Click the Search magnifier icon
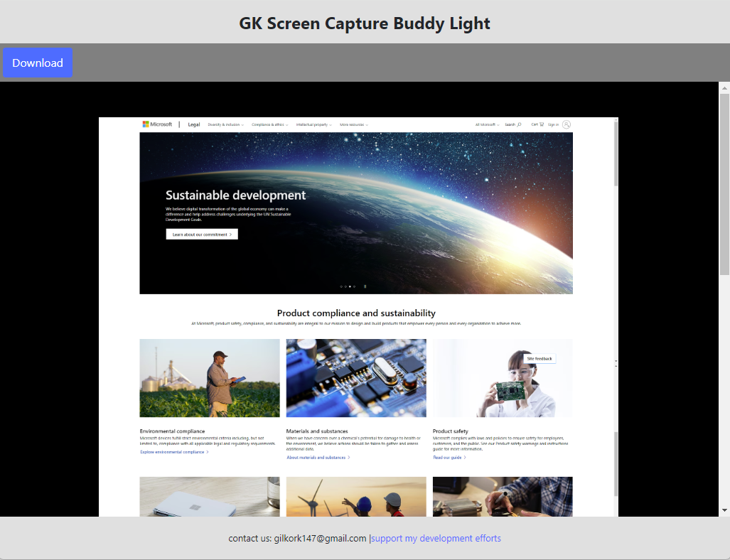 (519, 125)
